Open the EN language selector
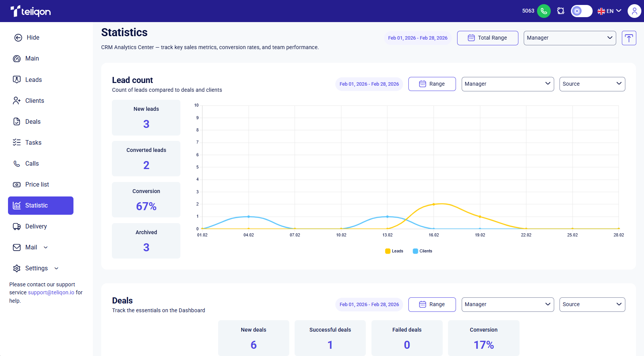Screen dimensions: 644x356 (609, 11)
